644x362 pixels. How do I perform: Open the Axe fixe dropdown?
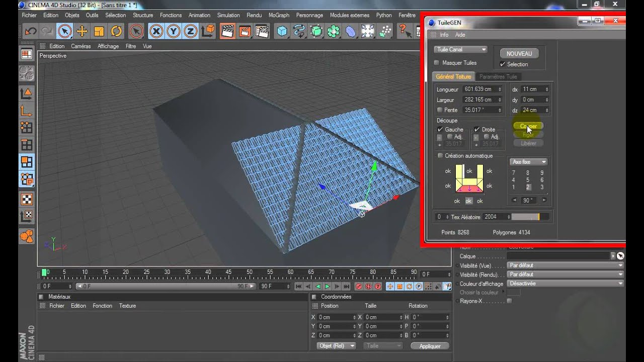pos(528,162)
